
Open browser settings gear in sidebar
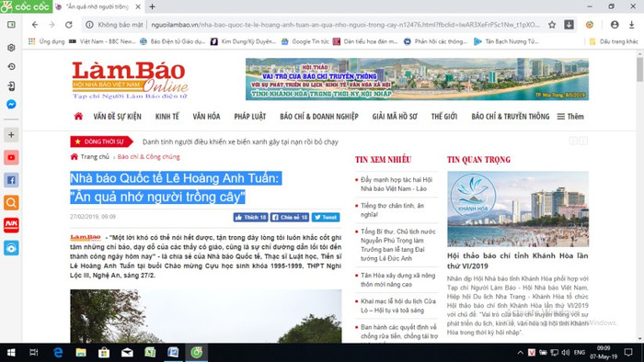pyautogui.click(x=11, y=48)
